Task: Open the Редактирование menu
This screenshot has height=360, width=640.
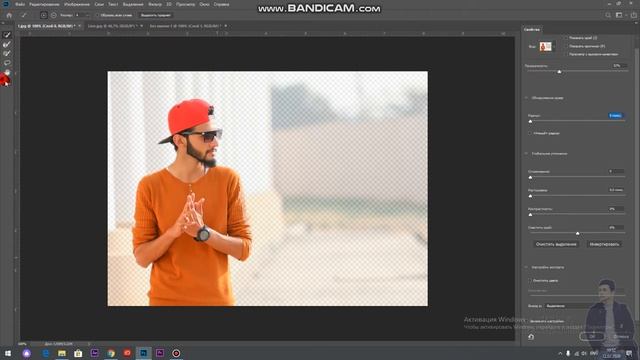Action: coord(44,4)
